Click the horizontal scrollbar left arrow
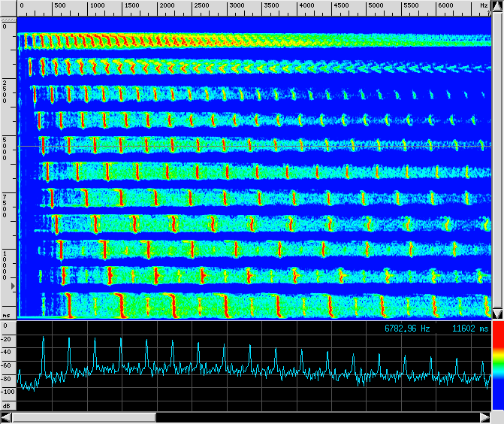 pyautogui.click(x=7, y=416)
